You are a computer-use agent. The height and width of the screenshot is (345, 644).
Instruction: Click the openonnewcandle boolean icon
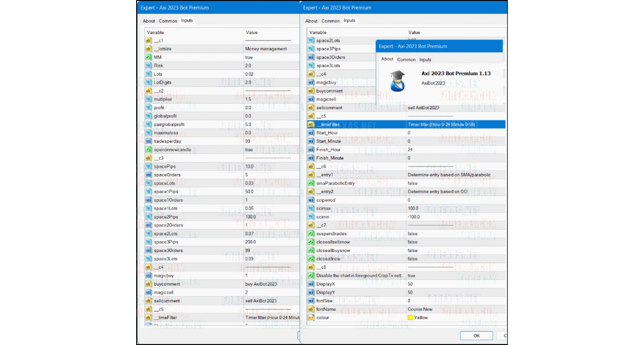point(149,149)
